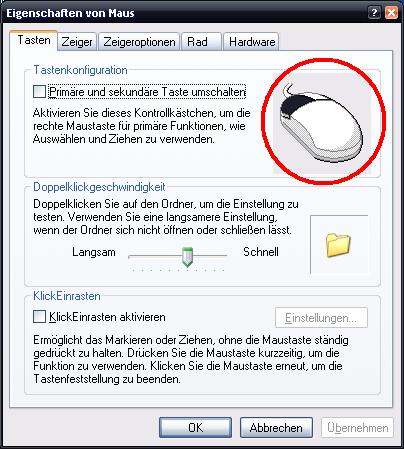Open the Zeigeroptionen tab
Screen dimensions: 404x449
[139, 42]
